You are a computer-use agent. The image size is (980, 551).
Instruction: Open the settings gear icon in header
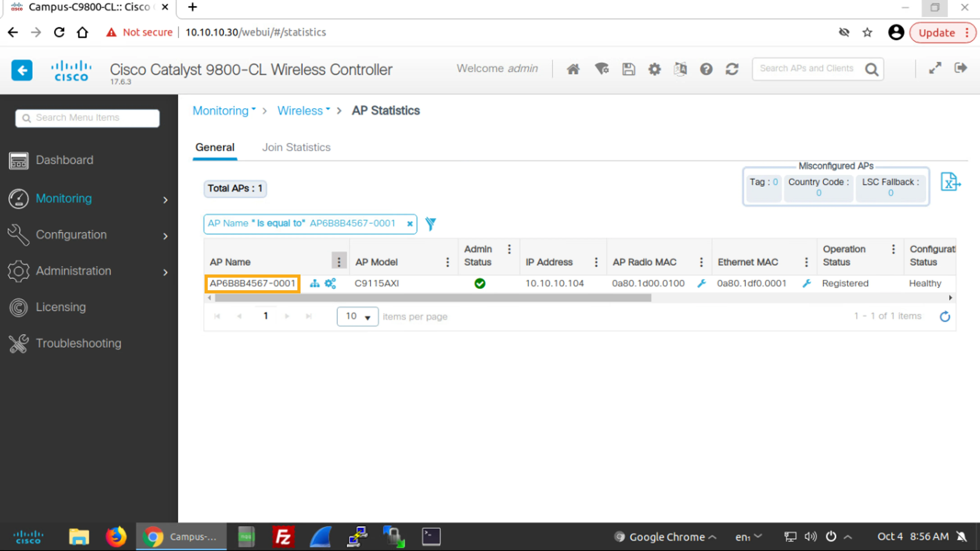click(654, 69)
